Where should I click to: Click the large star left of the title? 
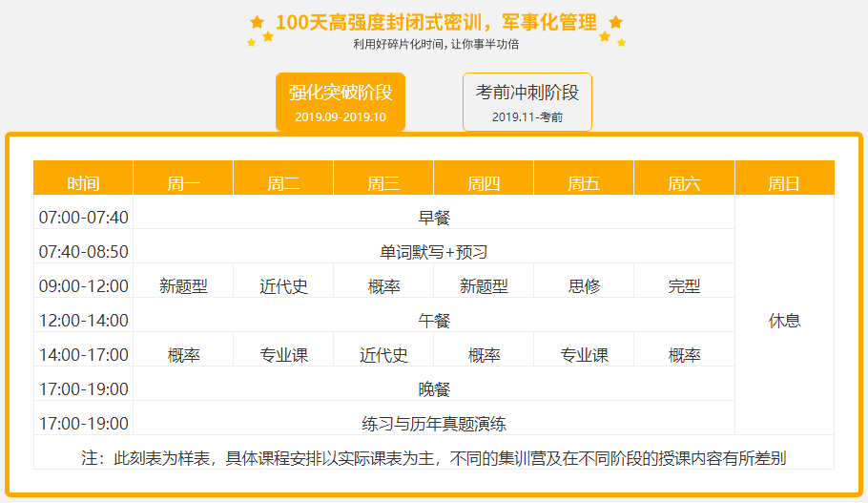coord(257,21)
